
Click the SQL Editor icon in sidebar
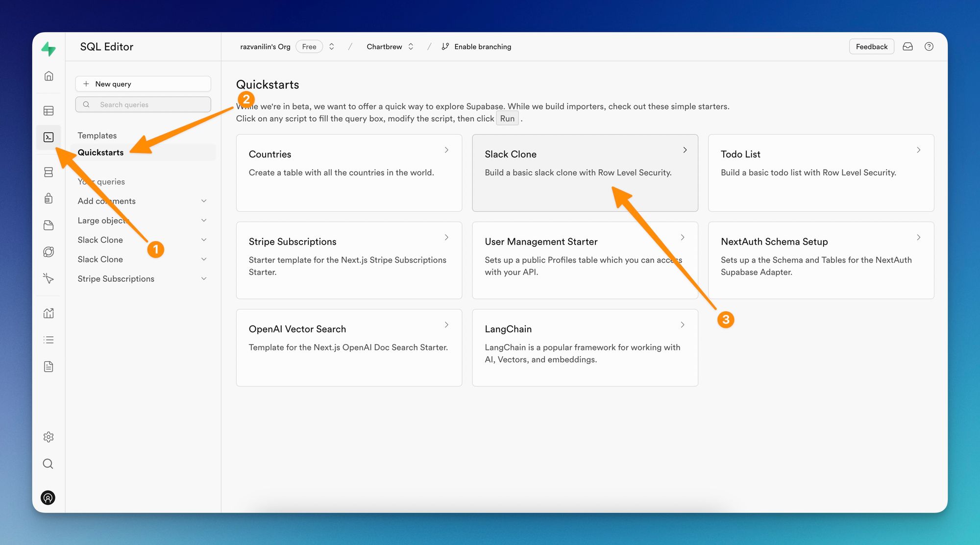(x=49, y=138)
